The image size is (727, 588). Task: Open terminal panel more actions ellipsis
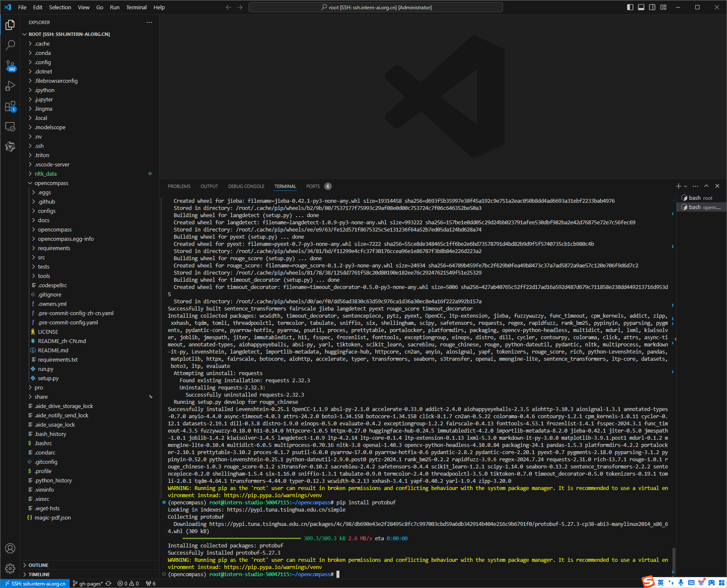pos(695,186)
